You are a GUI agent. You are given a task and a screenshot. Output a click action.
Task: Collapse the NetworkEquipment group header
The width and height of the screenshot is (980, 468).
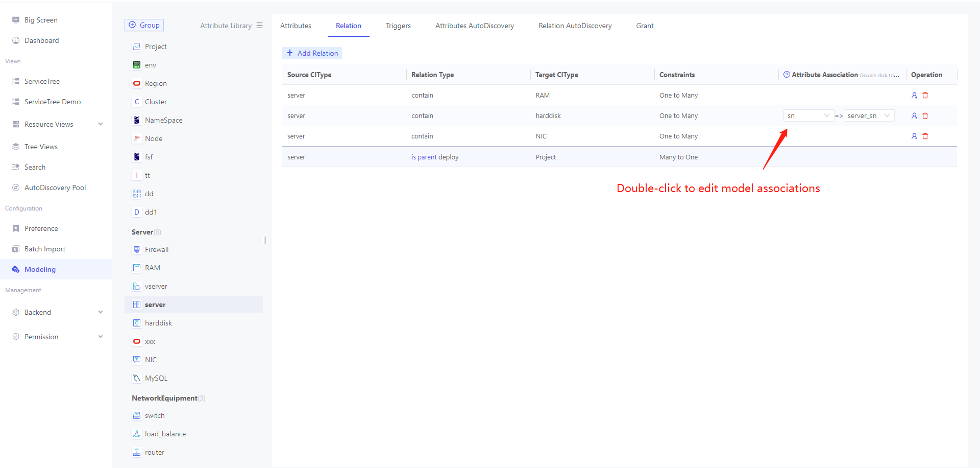pos(168,398)
